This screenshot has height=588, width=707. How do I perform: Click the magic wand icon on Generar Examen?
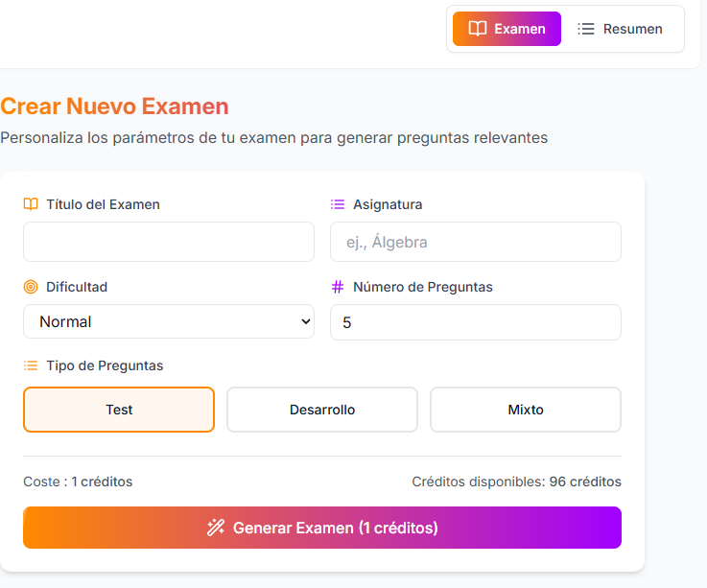pos(216,528)
